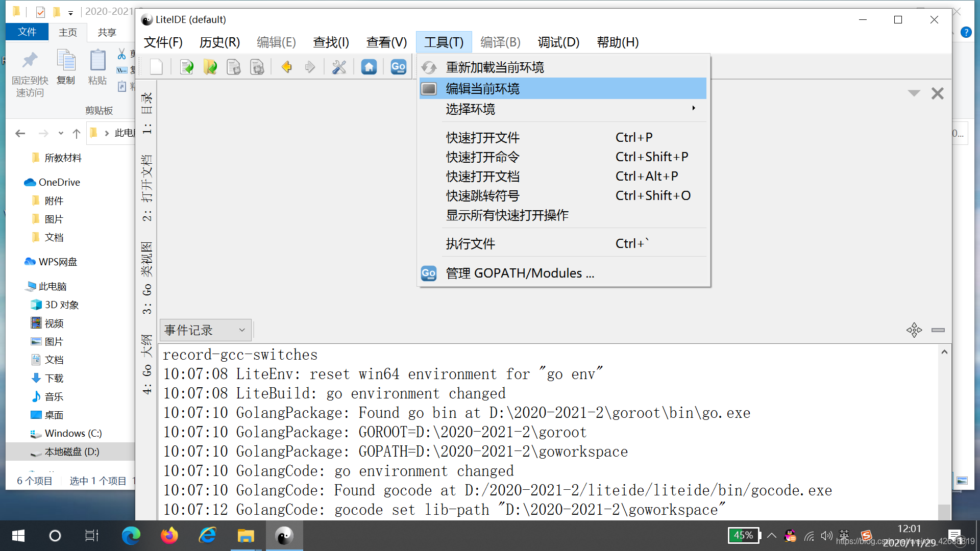Click the Save all toolbar icon
Viewport: 980px width, 551px height.
pyautogui.click(x=257, y=67)
